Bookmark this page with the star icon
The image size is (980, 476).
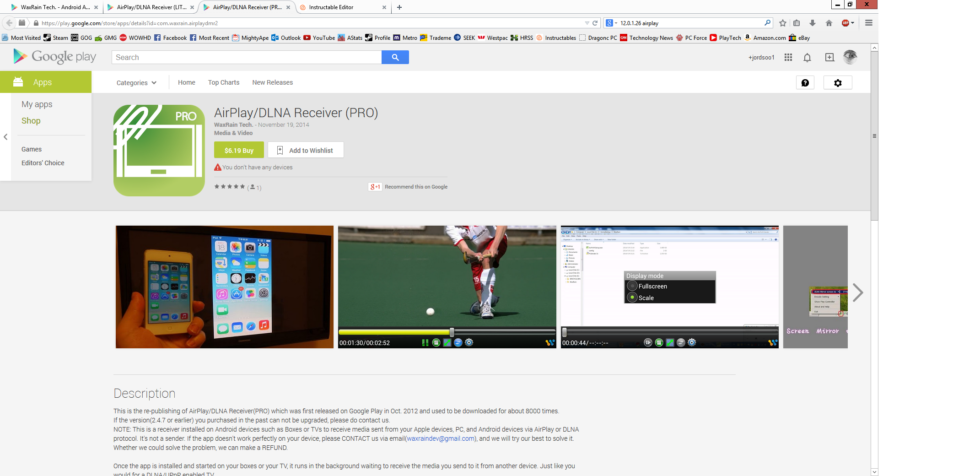[x=783, y=23]
